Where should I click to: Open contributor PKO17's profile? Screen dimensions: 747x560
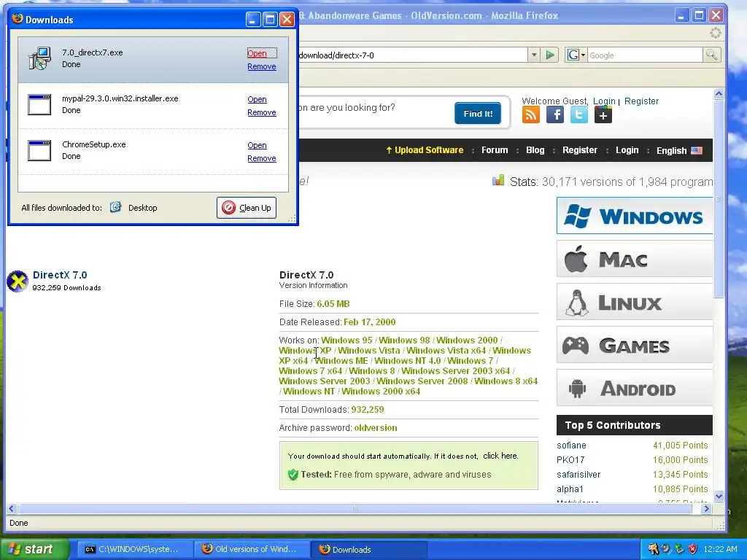click(570, 460)
